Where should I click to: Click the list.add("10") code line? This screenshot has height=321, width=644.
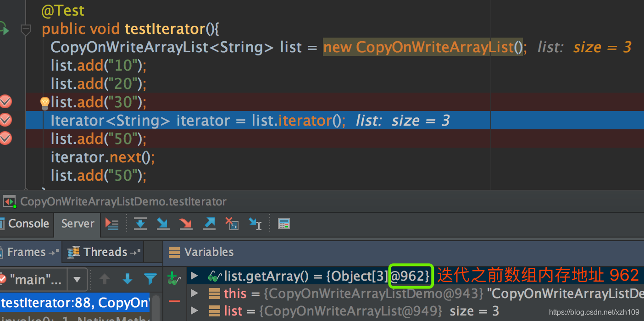coord(98,66)
